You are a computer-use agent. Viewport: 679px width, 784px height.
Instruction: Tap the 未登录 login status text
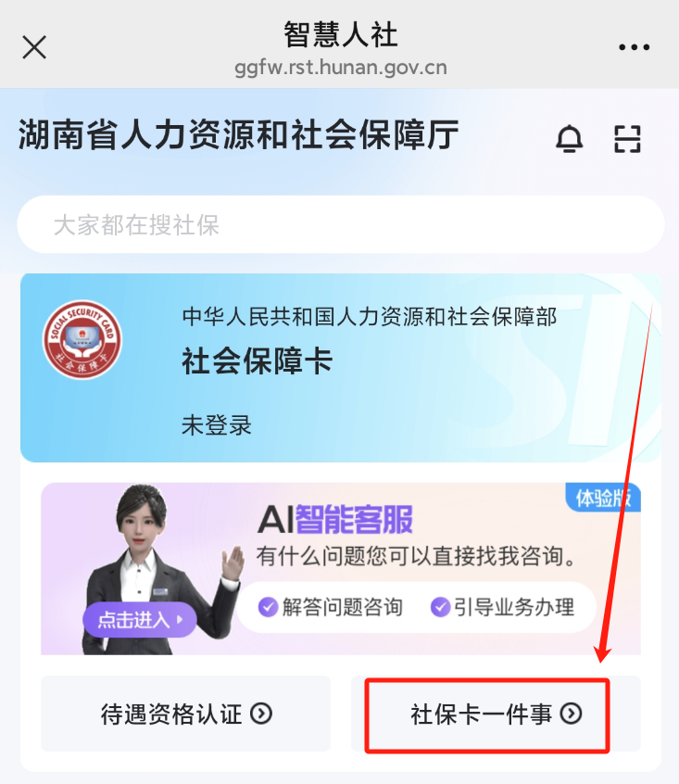(217, 425)
